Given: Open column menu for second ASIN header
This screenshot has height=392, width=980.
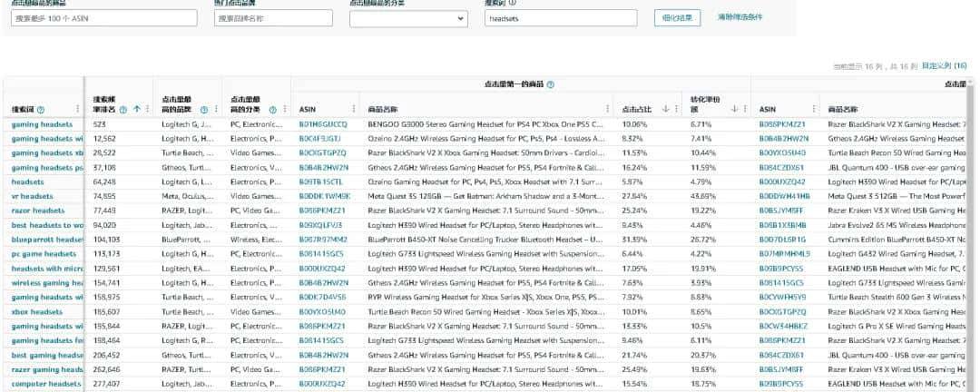Looking at the screenshot, I should pos(814,109).
